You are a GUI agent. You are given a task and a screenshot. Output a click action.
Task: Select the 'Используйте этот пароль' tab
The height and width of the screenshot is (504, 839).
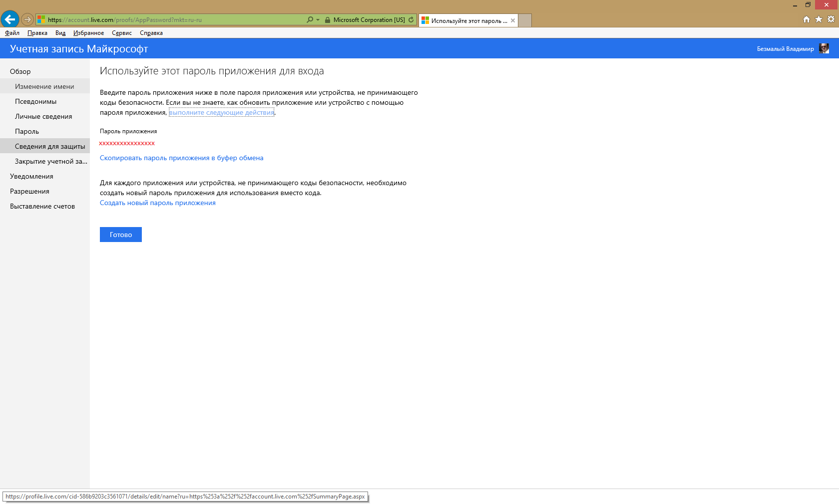[468, 20]
